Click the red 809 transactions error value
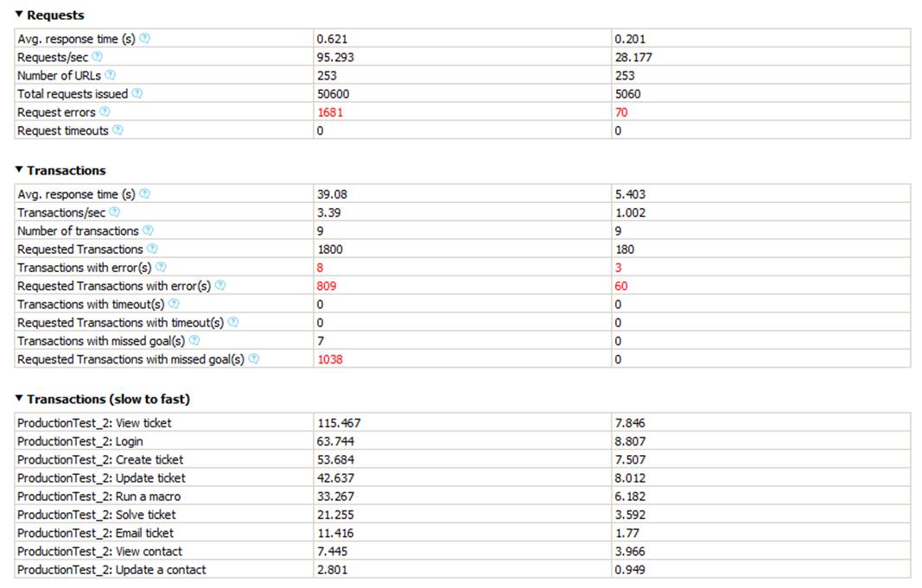 point(327,286)
